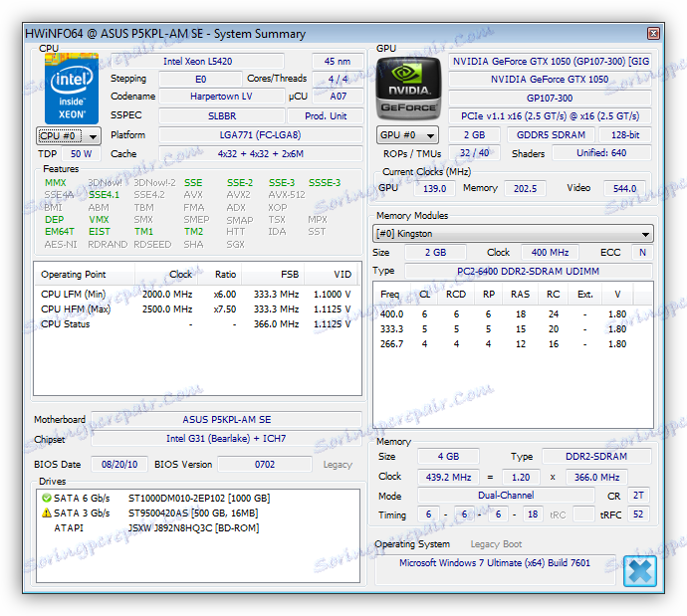Expand the [#0] Kingston memory module dropdown
Image resolution: width=687 pixels, height=616 pixels.
(513, 234)
